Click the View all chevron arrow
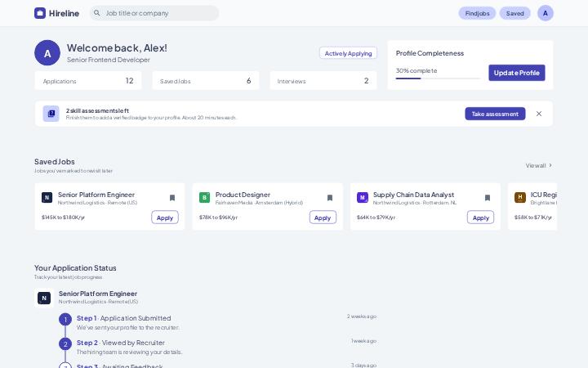 click(x=550, y=165)
